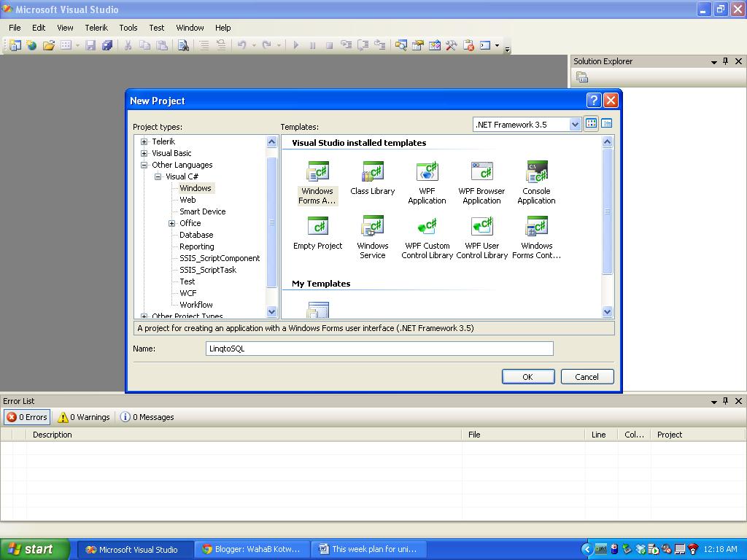Expand the Office node under Visual C#
Viewport: 747px width, 560px height.
pyautogui.click(x=171, y=223)
